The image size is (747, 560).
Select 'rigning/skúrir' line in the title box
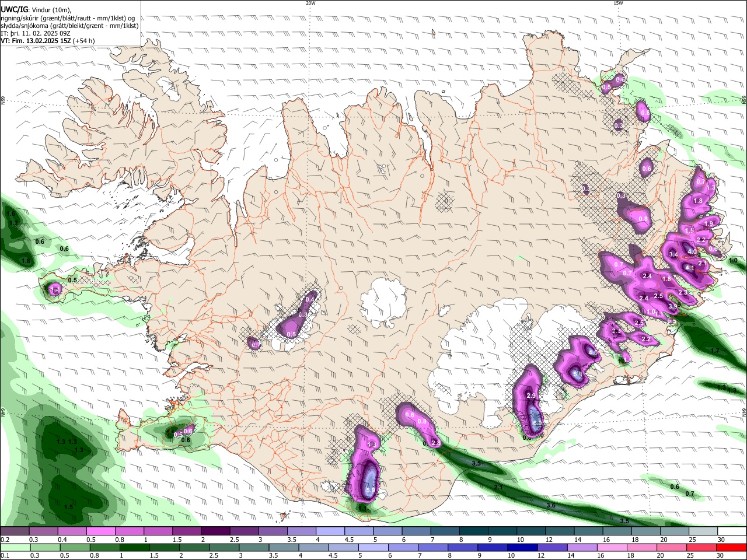pos(68,18)
